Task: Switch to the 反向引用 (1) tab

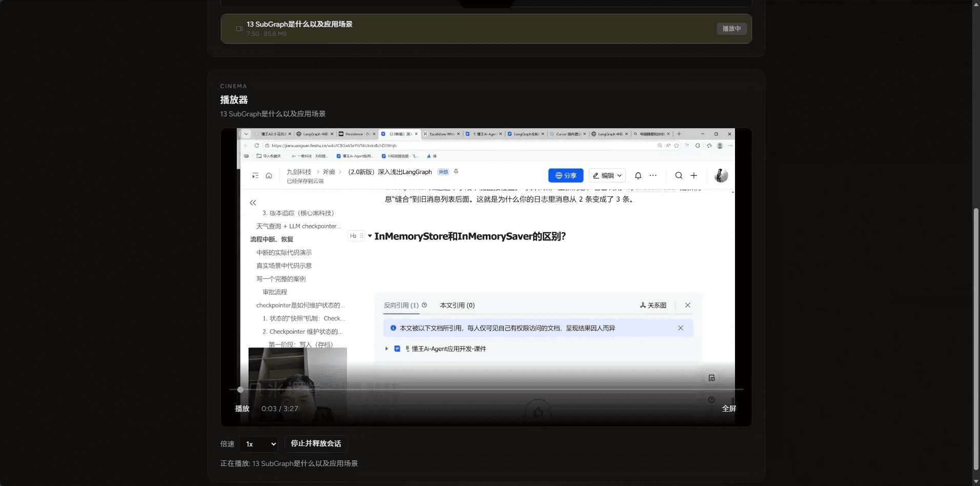Action: [401, 305]
